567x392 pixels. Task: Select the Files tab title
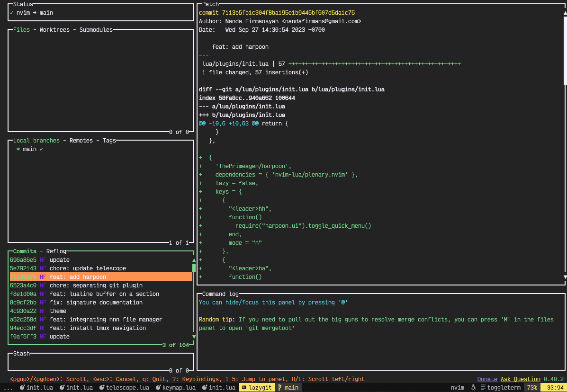tap(22, 30)
